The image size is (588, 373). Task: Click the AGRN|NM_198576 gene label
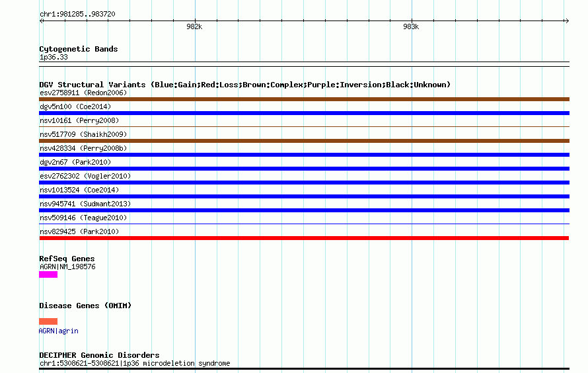tap(67, 267)
